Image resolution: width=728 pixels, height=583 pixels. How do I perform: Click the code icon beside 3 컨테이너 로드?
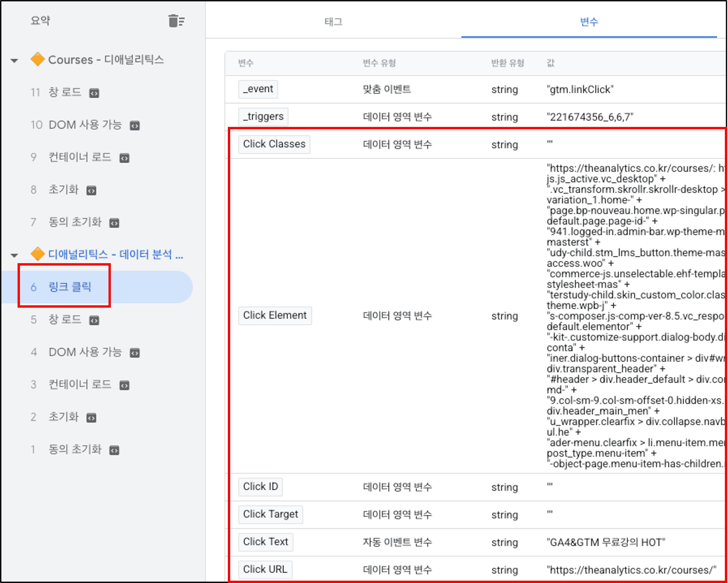point(125,385)
